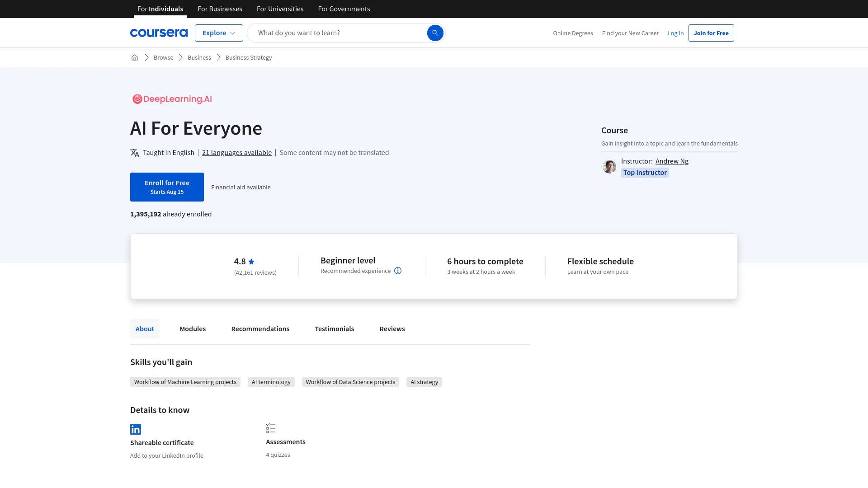868x488 pixels.
Task: Switch to For Individuals tab
Action: (x=160, y=9)
